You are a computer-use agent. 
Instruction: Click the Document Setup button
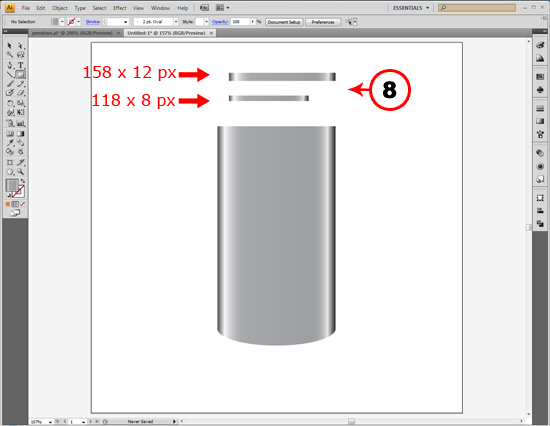(x=284, y=22)
